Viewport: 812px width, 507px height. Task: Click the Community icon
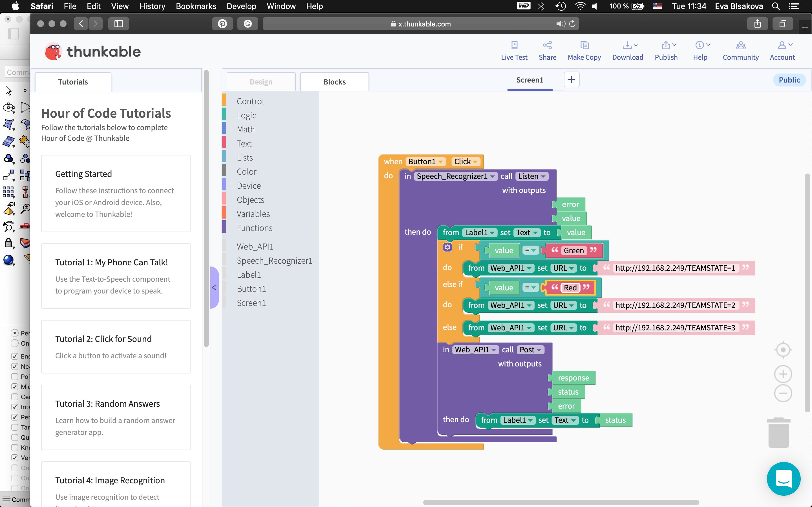tap(741, 45)
